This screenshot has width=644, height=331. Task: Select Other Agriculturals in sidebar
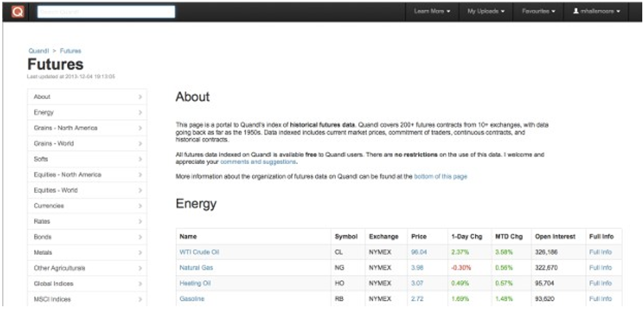pos(87,269)
